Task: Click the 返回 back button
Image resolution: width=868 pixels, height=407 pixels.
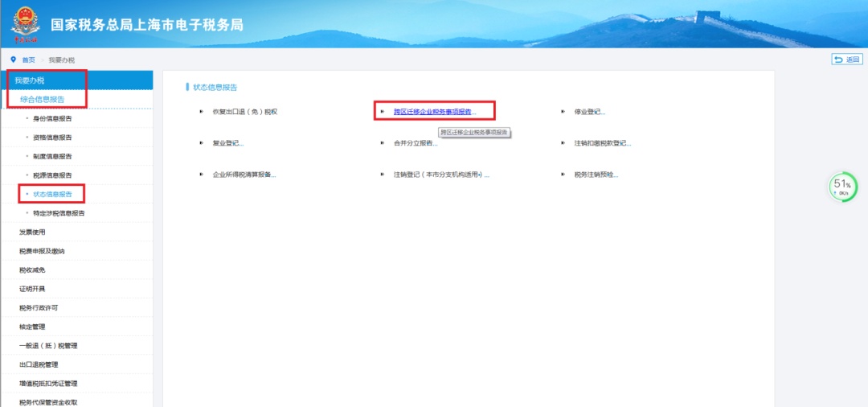Action: [x=847, y=60]
